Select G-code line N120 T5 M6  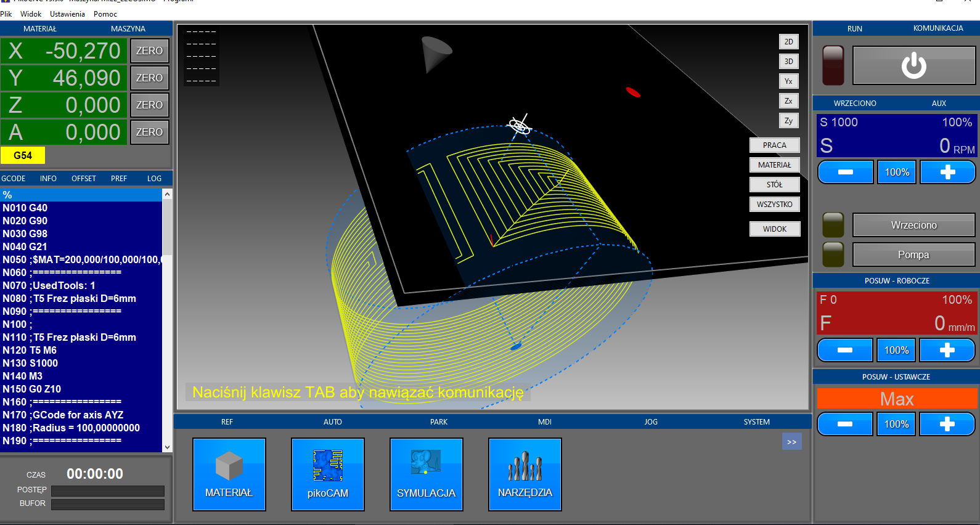click(x=81, y=350)
